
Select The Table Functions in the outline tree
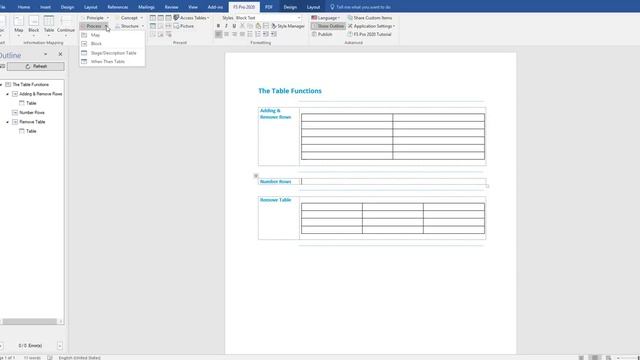(31, 84)
